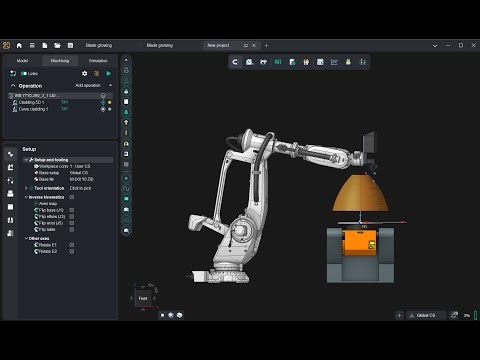Image resolution: width=480 pixels, height=360 pixels.
Task: Create a new project file icon
Action: (45, 45)
